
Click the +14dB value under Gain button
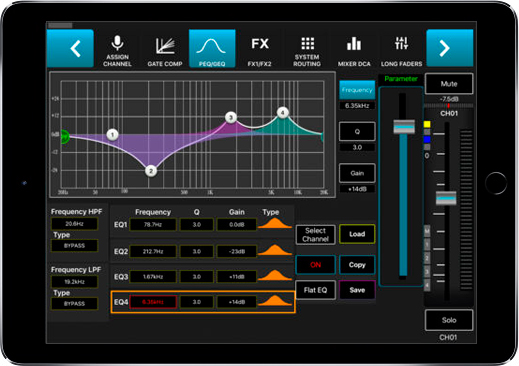357,189
